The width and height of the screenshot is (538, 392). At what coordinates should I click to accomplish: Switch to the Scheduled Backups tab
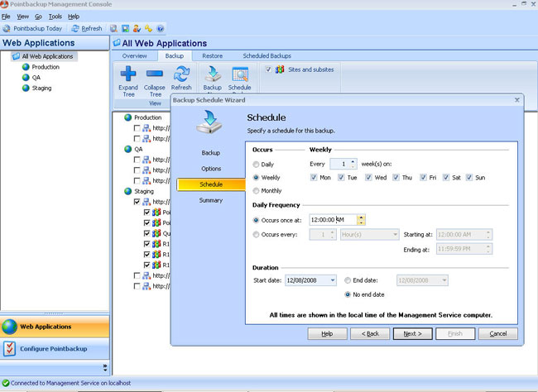[x=267, y=56]
